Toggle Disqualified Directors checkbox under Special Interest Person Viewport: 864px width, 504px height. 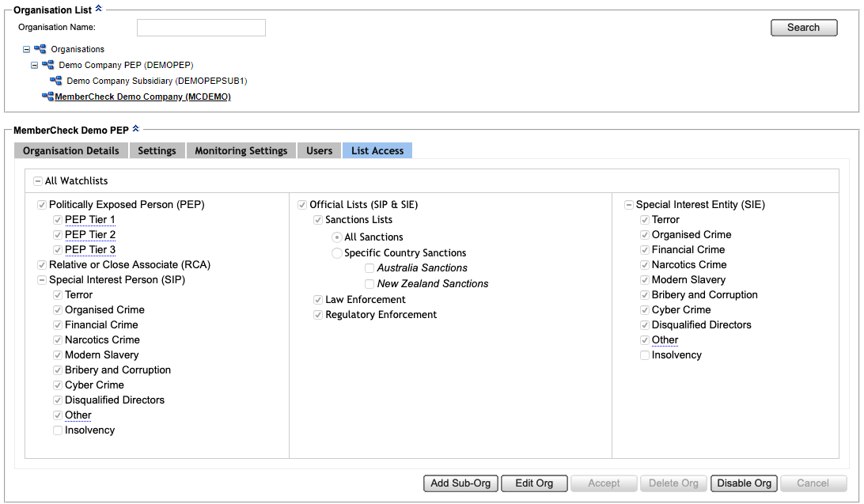57,400
